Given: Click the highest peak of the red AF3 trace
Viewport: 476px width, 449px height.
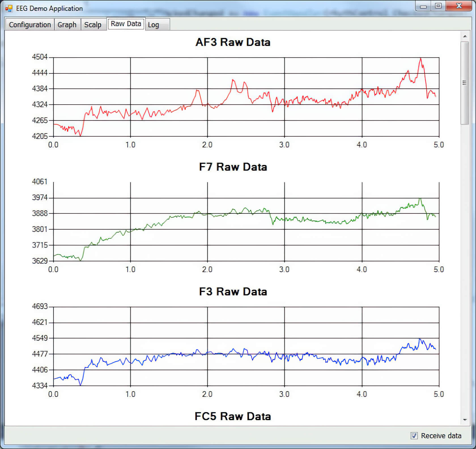Looking at the screenshot, I should click(x=421, y=58).
